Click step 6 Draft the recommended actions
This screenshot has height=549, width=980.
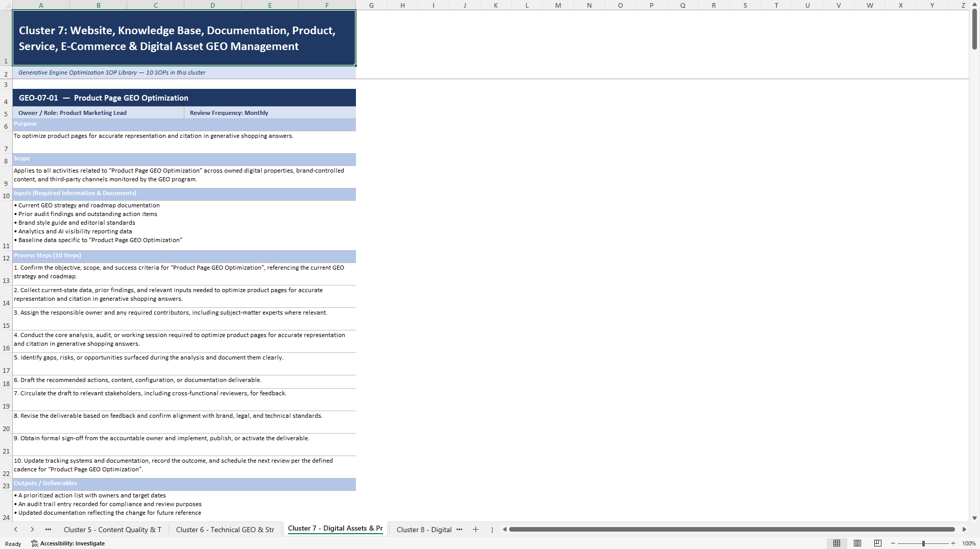point(184,381)
